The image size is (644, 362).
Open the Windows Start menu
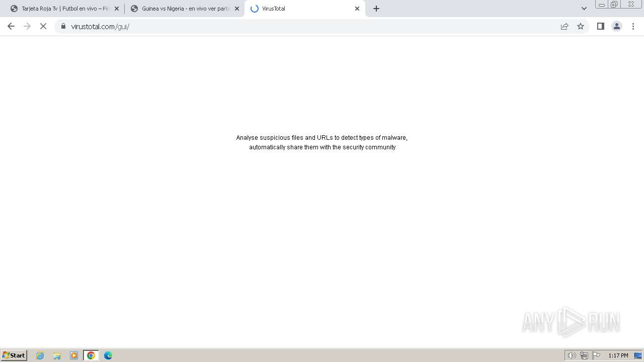[x=14, y=355]
